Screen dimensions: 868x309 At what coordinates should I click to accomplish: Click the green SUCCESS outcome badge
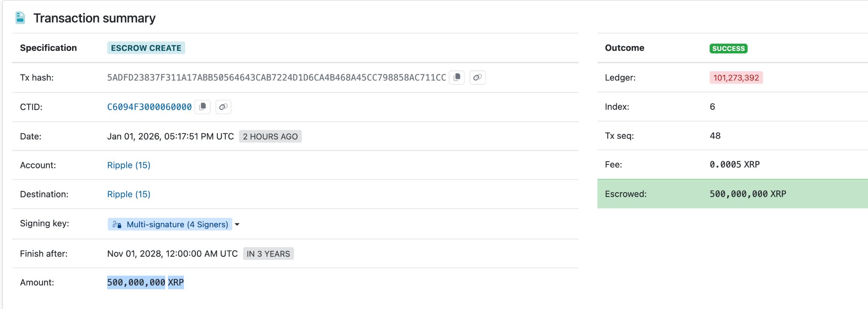(x=728, y=48)
